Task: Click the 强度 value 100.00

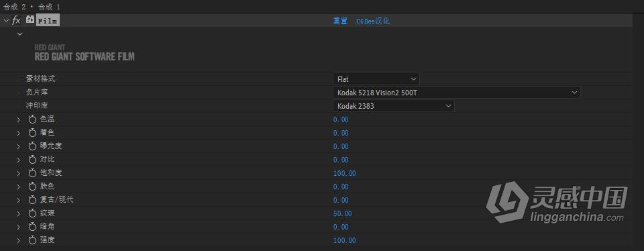Action: tap(345, 240)
